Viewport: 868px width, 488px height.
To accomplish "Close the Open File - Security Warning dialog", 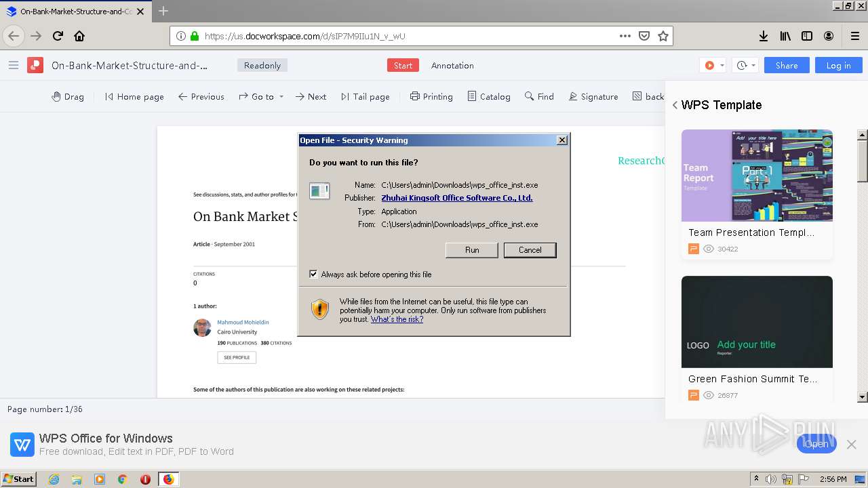I will tap(561, 140).
